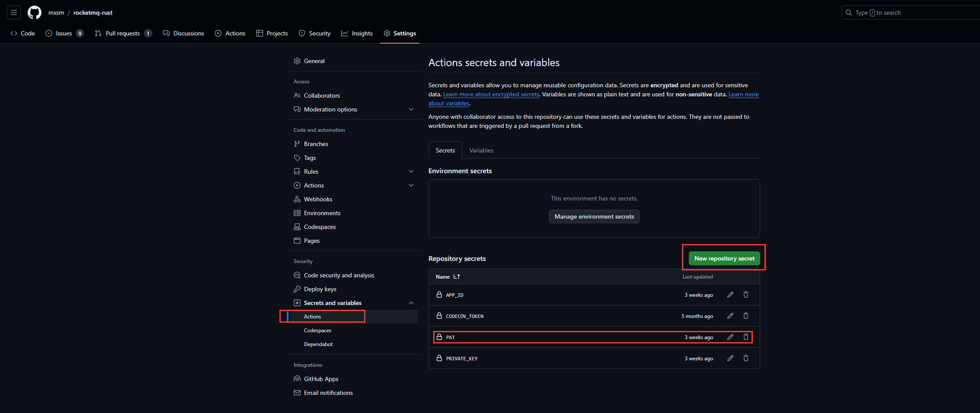Click the Environments sidebar icon
980x413 pixels.
tap(297, 213)
